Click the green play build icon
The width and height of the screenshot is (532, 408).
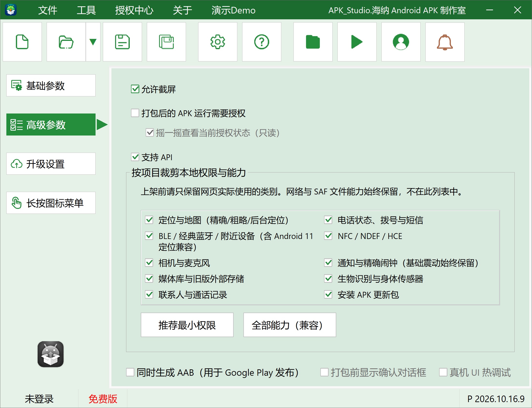point(357,42)
